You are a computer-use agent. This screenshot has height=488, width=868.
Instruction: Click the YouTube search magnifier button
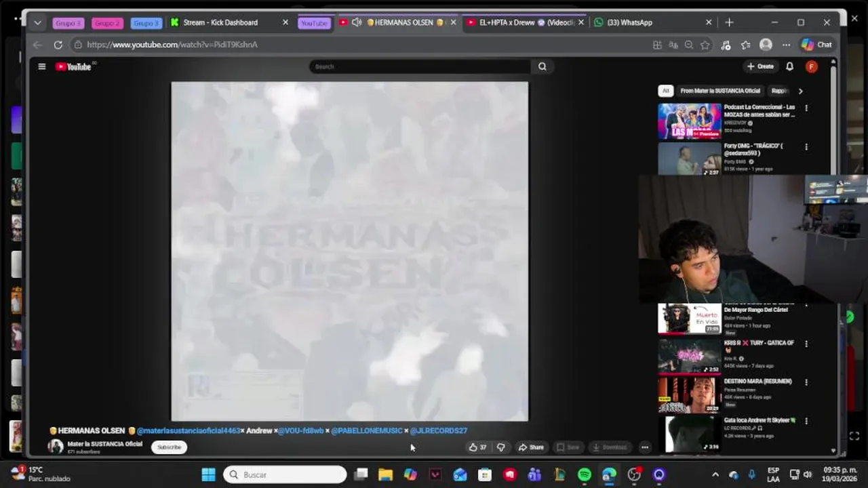[x=542, y=66]
